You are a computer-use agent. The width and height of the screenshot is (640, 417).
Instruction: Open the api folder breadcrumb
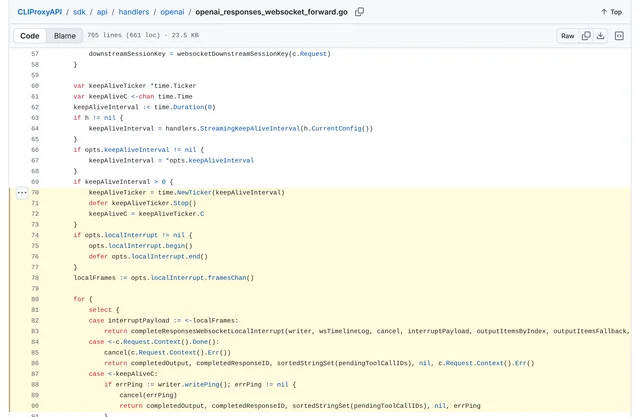point(102,12)
